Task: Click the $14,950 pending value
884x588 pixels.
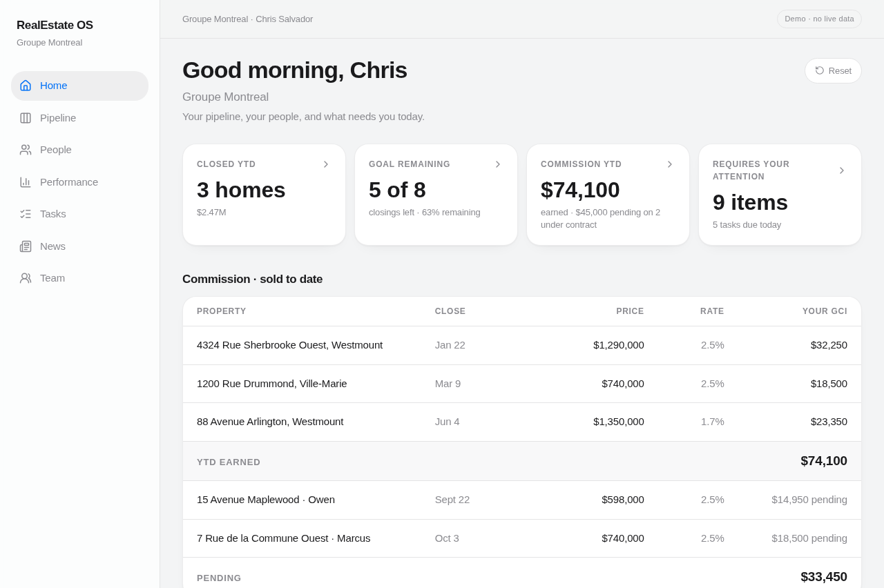Action: tap(809, 500)
